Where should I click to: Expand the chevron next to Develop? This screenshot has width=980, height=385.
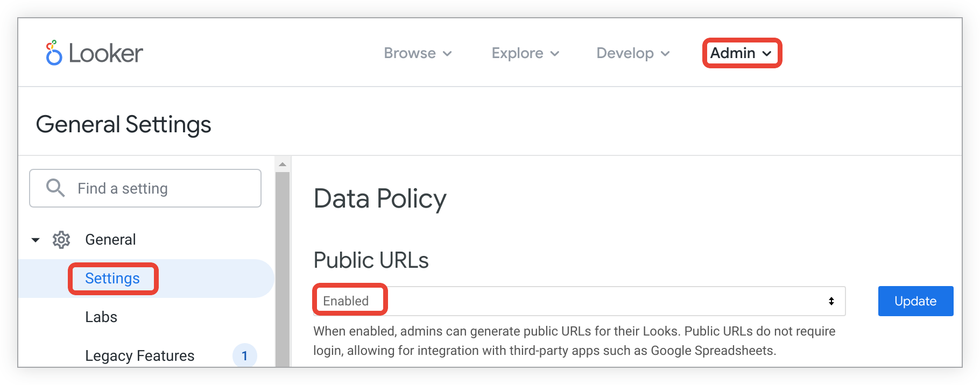pyautogui.click(x=665, y=54)
